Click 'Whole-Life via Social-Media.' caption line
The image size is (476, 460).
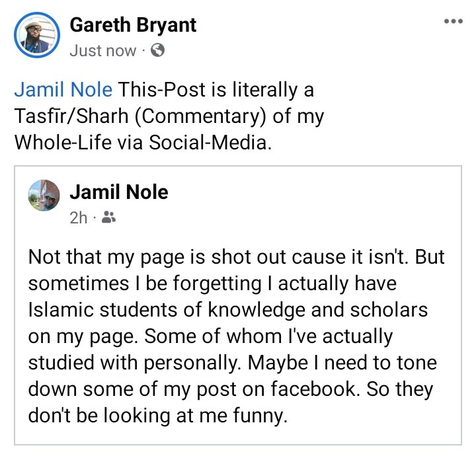coord(142,143)
